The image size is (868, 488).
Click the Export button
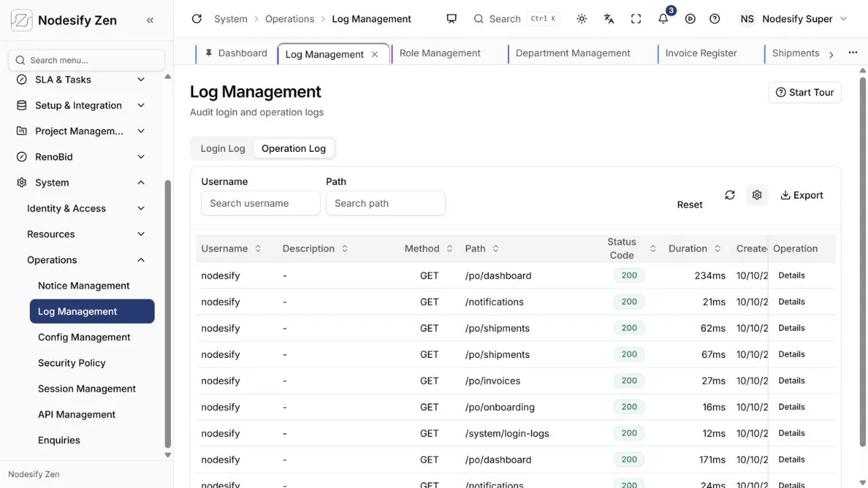[801, 195]
